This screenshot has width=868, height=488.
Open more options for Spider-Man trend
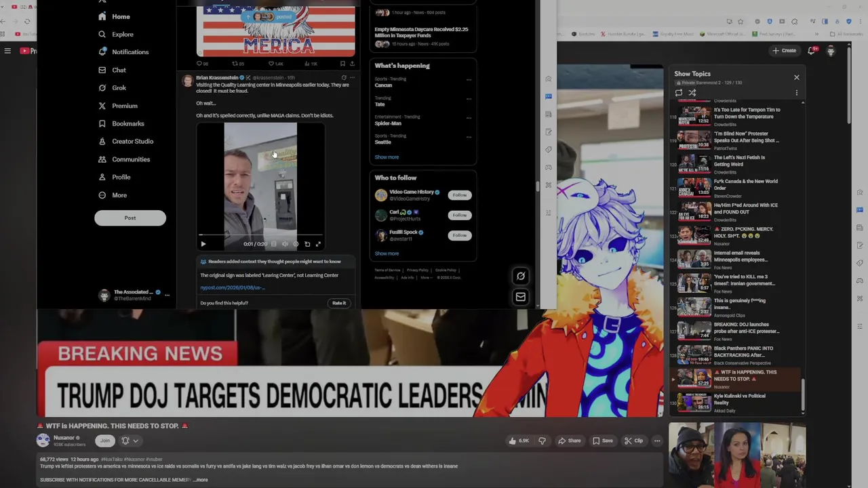(469, 118)
